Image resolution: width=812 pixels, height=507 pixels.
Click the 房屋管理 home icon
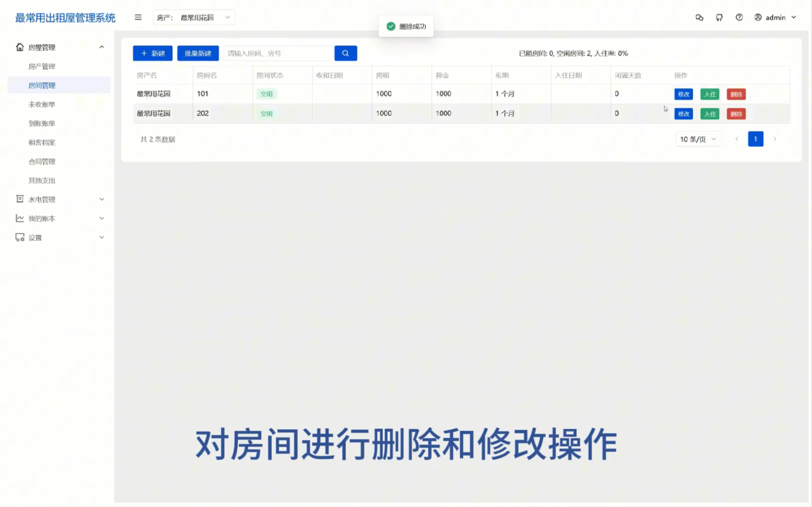tap(19, 47)
